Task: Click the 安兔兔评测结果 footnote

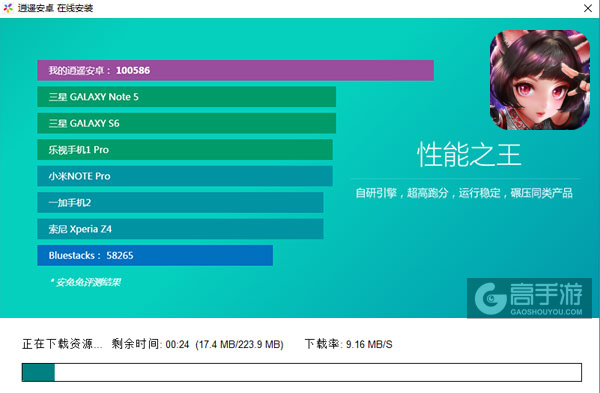Action: pyautogui.click(x=85, y=282)
